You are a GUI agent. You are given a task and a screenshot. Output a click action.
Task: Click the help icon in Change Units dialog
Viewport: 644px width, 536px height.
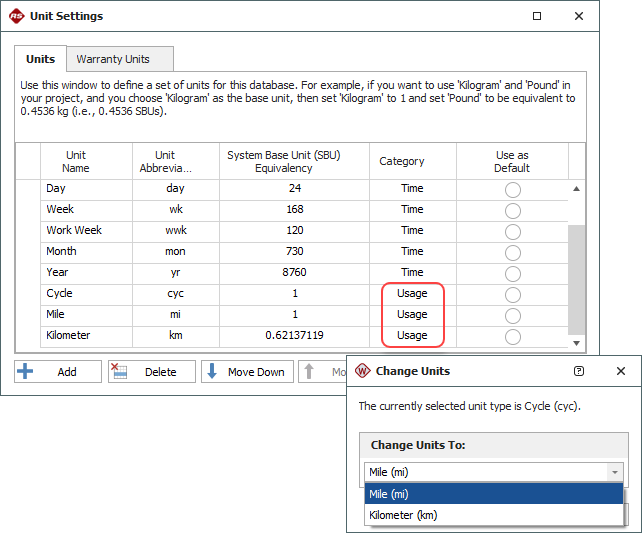point(579,371)
